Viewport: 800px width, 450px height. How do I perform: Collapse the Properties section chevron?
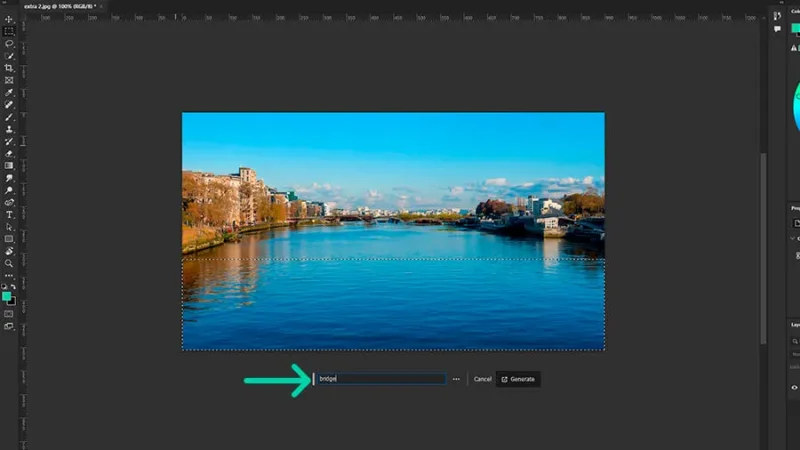[x=792, y=238]
